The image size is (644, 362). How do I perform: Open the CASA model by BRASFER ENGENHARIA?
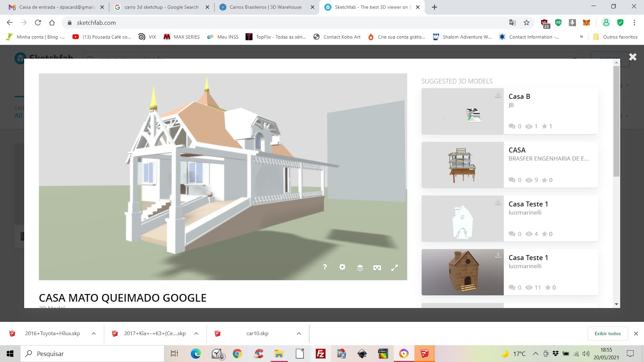click(x=517, y=150)
